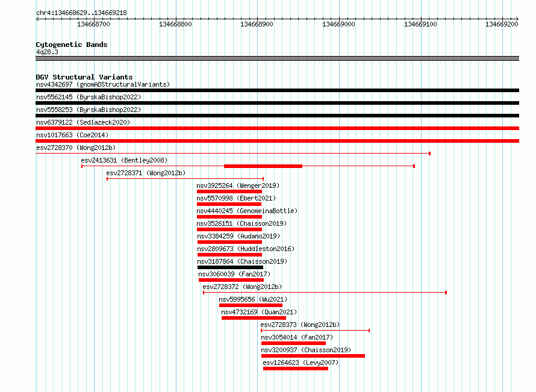Open the nsv4440245 GenomeinaBottle variant label
Screen dimensions: 536x392
tap(247, 211)
